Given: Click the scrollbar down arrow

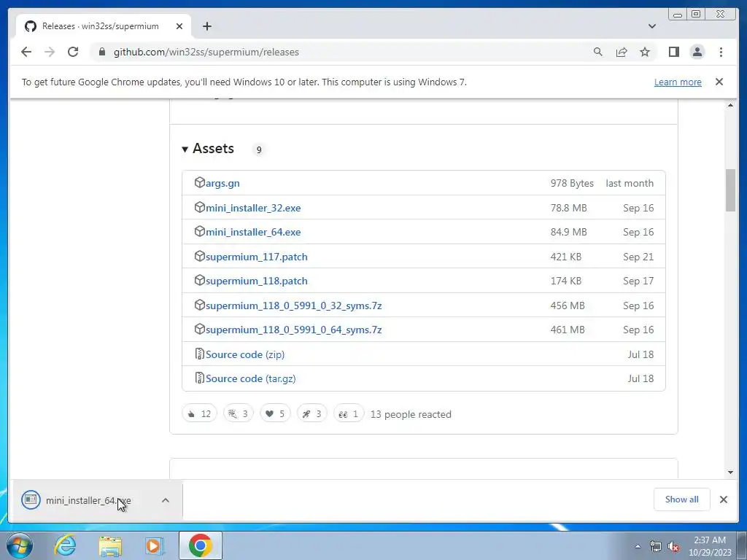Looking at the screenshot, I should tap(730, 472).
